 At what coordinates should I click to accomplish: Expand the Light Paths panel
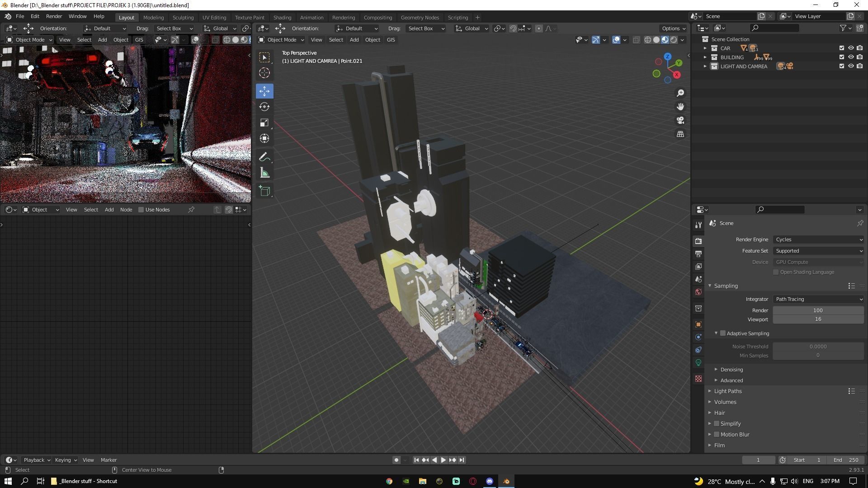[x=728, y=391]
